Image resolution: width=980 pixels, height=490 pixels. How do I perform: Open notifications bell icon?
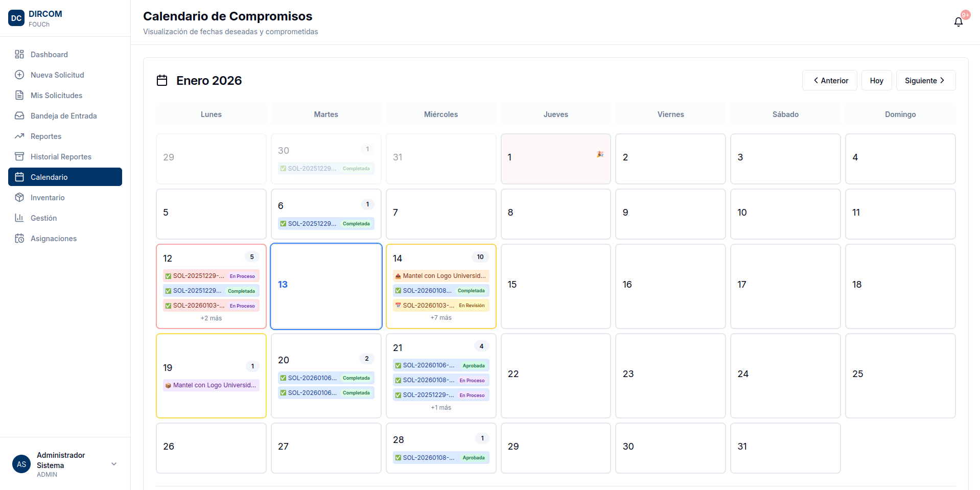click(x=959, y=22)
